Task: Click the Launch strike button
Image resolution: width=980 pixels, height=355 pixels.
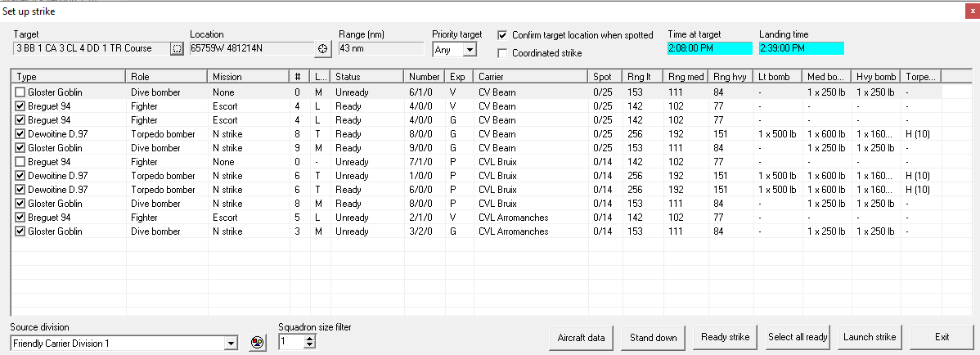Action: [x=870, y=338]
